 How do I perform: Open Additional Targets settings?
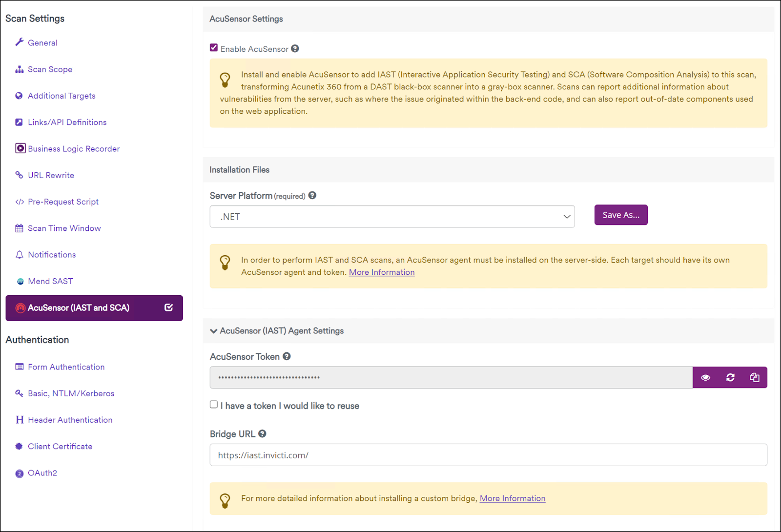62,96
